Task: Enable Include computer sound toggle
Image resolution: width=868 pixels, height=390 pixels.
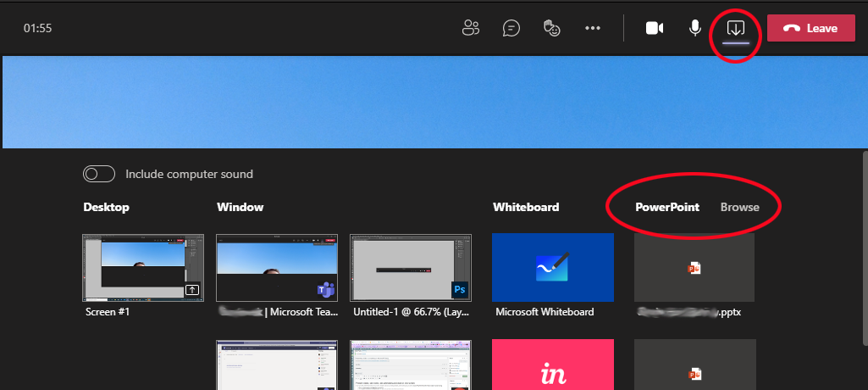Action: pyautogui.click(x=99, y=174)
